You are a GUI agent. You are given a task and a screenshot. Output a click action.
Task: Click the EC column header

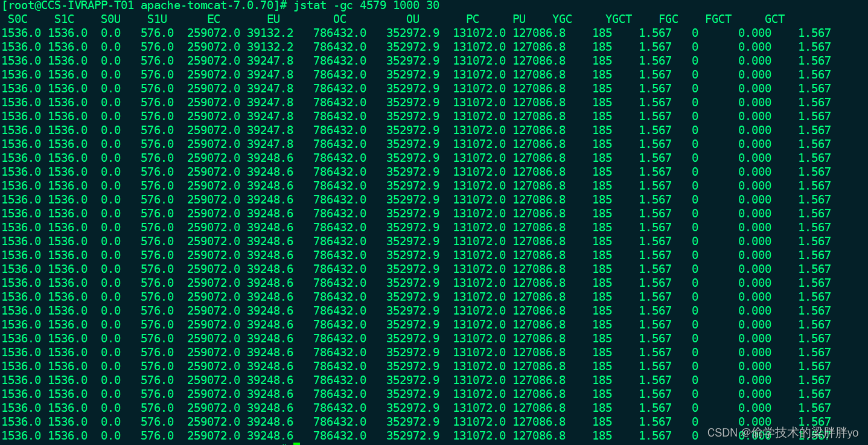coord(214,19)
